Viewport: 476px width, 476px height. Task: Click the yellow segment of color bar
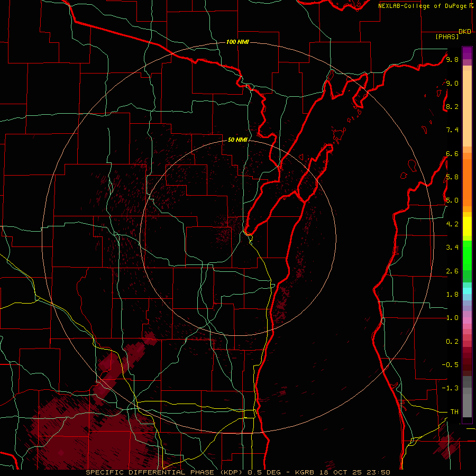click(x=467, y=226)
